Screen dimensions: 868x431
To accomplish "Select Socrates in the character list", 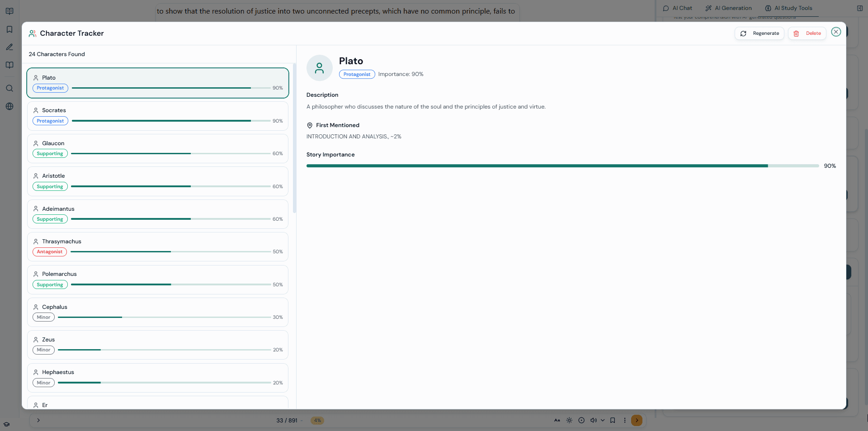I will pos(157,116).
